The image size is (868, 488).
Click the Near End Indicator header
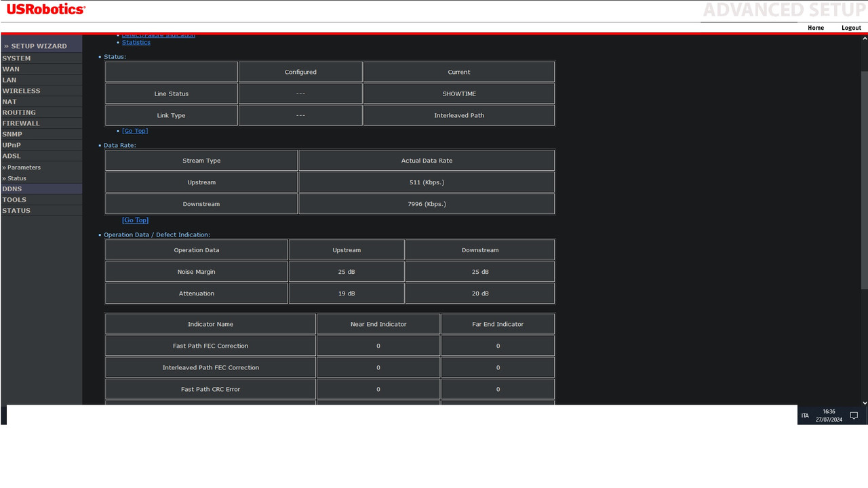point(378,324)
